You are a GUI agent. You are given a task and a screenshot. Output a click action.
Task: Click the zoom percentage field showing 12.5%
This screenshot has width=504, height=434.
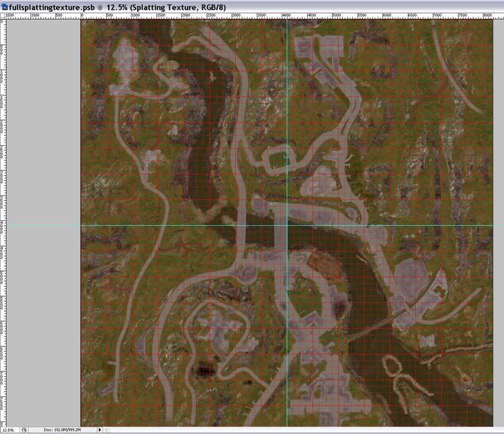pos(9,430)
